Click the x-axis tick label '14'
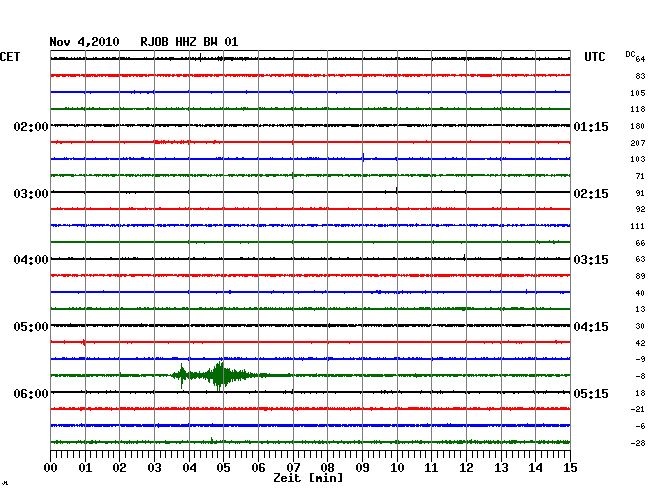This screenshot has width=650, height=494. click(x=535, y=468)
